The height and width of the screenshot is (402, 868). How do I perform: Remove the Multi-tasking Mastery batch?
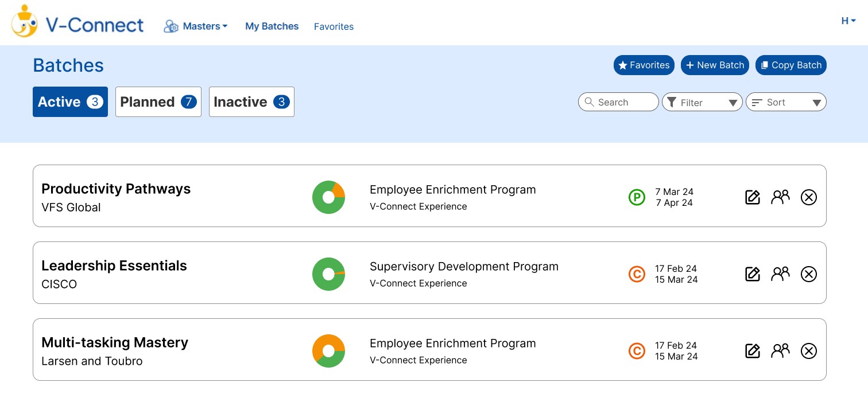(808, 351)
